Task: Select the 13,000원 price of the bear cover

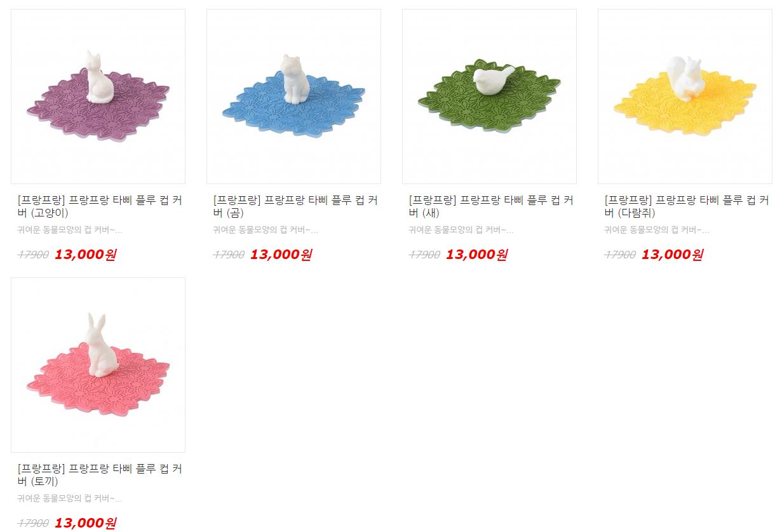Action: pyautogui.click(x=281, y=255)
